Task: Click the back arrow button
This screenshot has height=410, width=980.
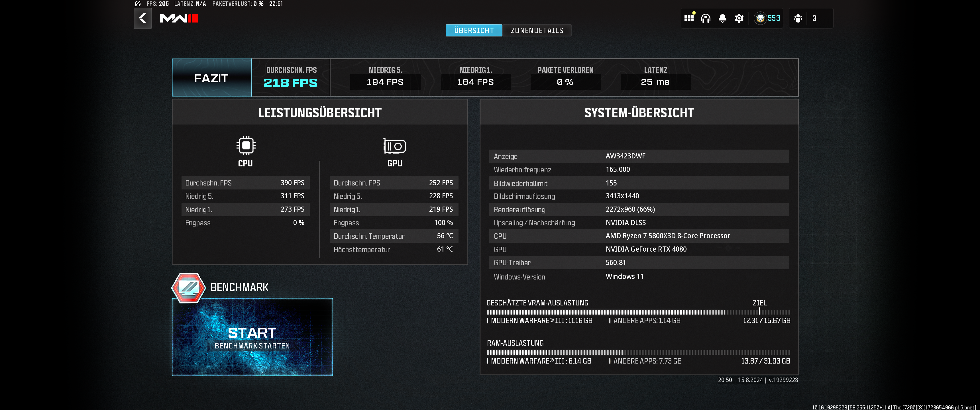Action: point(142,18)
